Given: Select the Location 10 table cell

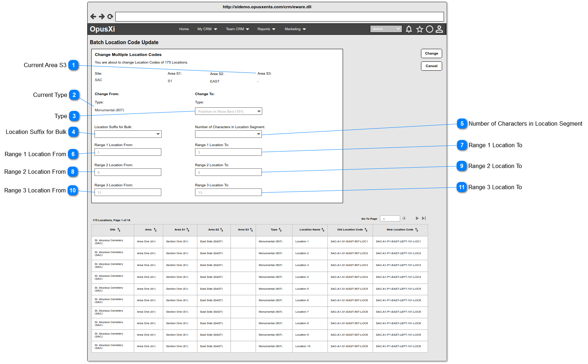Looking at the screenshot, I should 310,346.
